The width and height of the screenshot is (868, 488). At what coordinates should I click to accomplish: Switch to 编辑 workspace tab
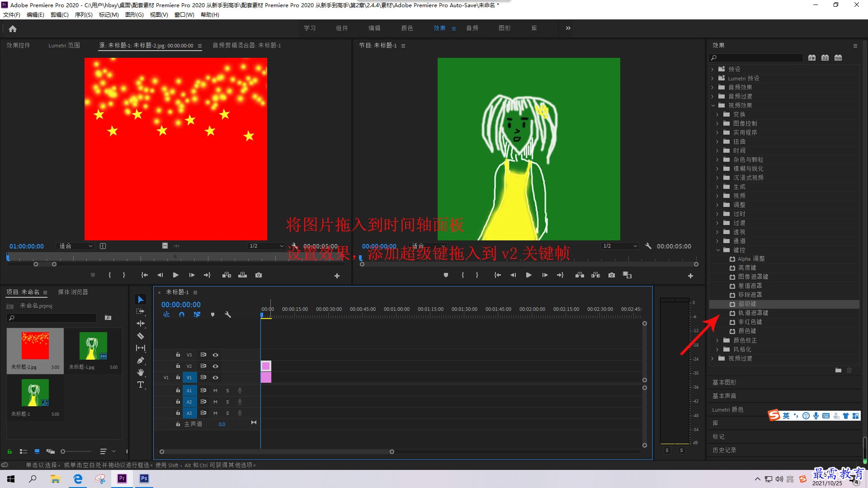[374, 28]
